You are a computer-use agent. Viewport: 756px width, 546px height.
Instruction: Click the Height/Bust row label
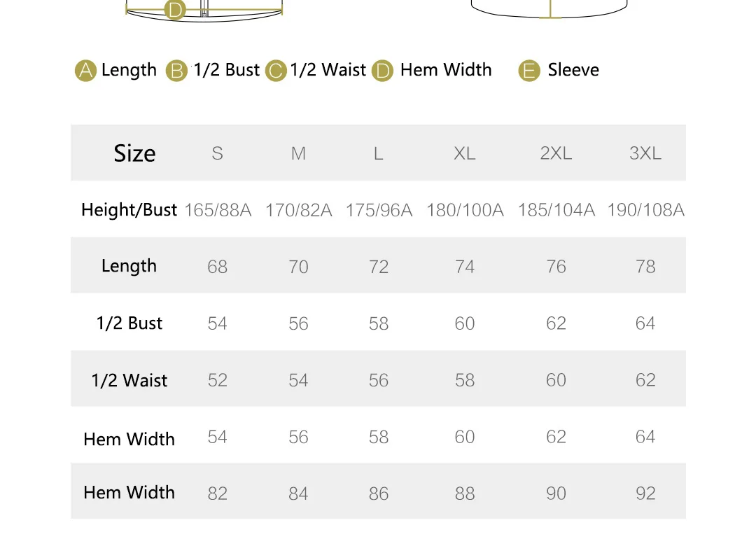129,210
